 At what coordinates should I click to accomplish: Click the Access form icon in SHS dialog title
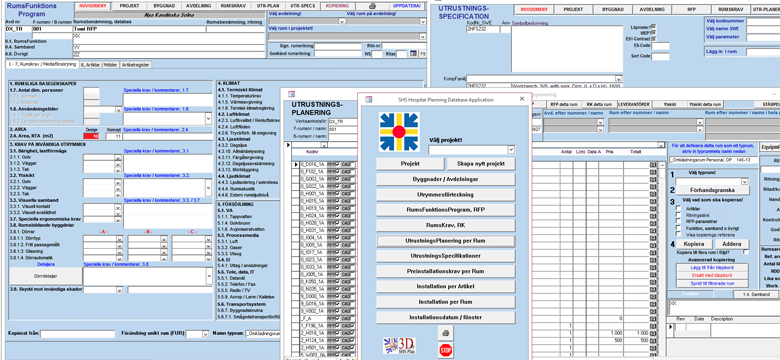click(369, 99)
